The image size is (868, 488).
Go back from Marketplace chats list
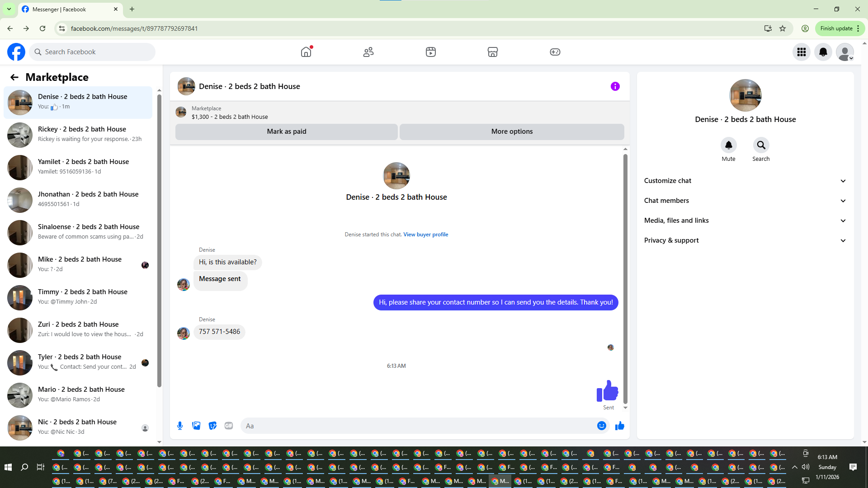(14, 77)
